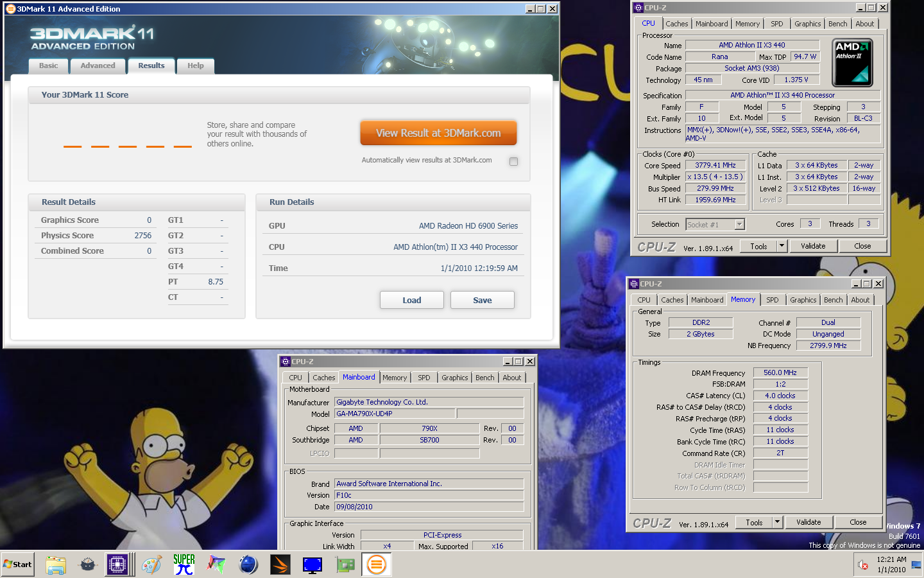Viewport: 924px width, 578px height.
Task: Switch to the Basic tab in 3DMark
Action: tap(48, 66)
